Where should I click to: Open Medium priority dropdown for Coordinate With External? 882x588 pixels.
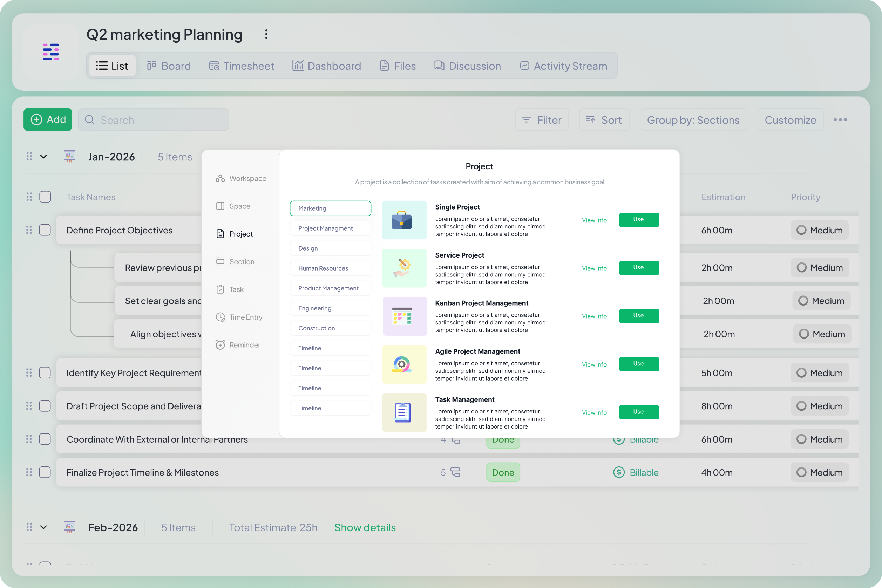tap(819, 439)
